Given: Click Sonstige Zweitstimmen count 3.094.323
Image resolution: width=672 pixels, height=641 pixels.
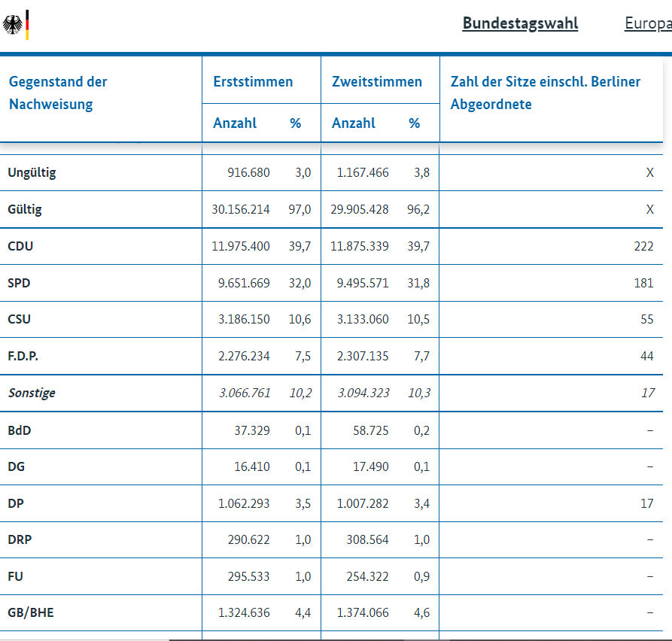Looking at the screenshot, I should tap(363, 393).
